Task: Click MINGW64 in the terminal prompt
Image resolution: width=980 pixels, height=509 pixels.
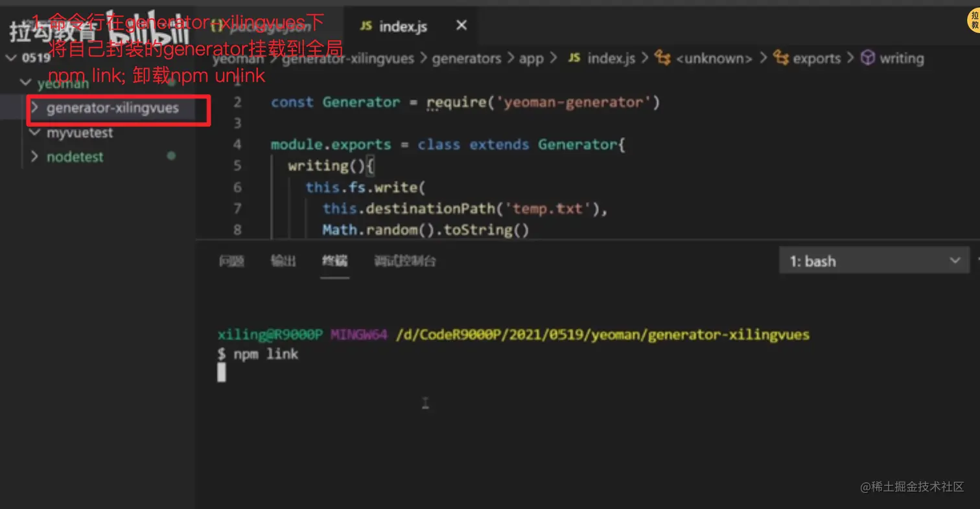Action: tap(358, 335)
